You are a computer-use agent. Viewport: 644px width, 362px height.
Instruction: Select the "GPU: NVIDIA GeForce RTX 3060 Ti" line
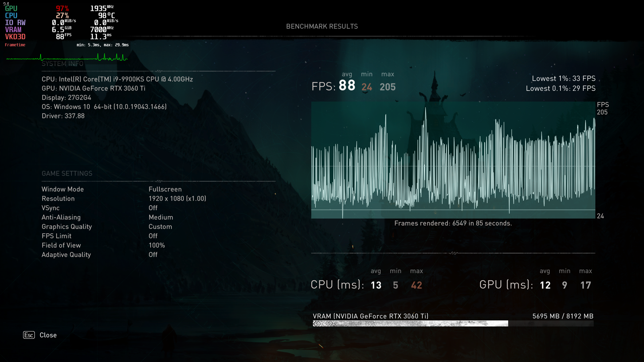coord(94,88)
